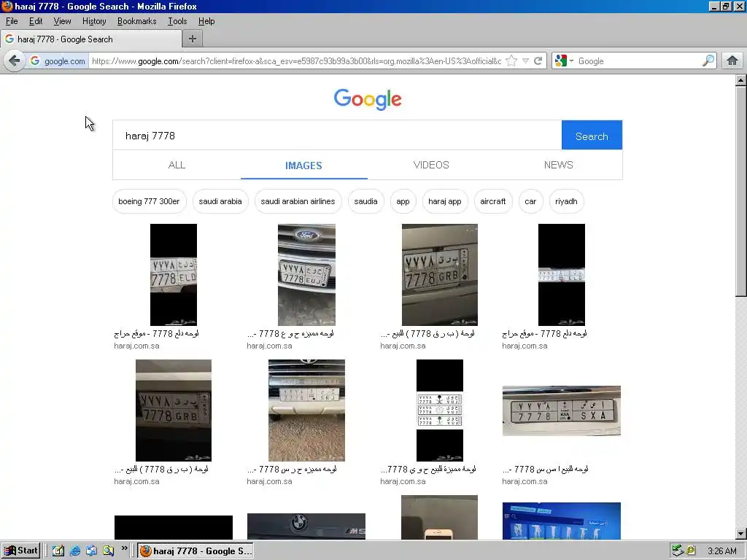Click the bookmark star icon in address bar
The image size is (747, 560).
pyautogui.click(x=511, y=61)
